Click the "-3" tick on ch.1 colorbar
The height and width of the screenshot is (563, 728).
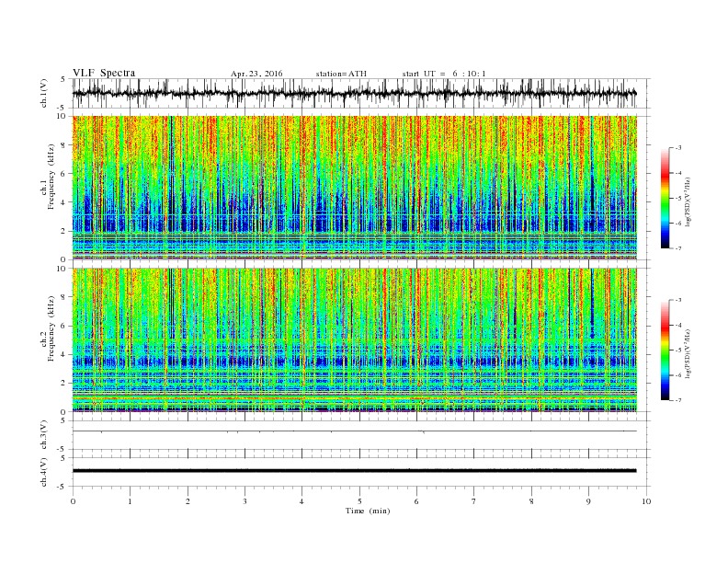coord(678,148)
